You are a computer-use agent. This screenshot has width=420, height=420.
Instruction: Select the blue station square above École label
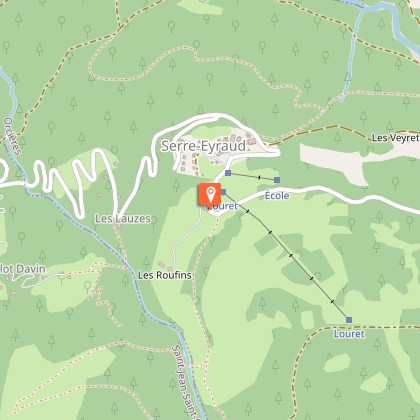(277, 180)
